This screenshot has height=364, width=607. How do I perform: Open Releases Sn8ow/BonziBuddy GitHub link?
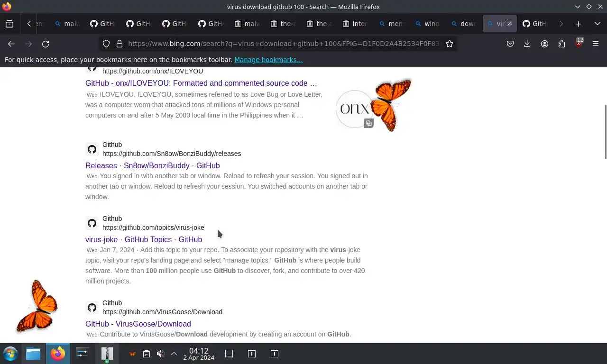click(152, 165)
